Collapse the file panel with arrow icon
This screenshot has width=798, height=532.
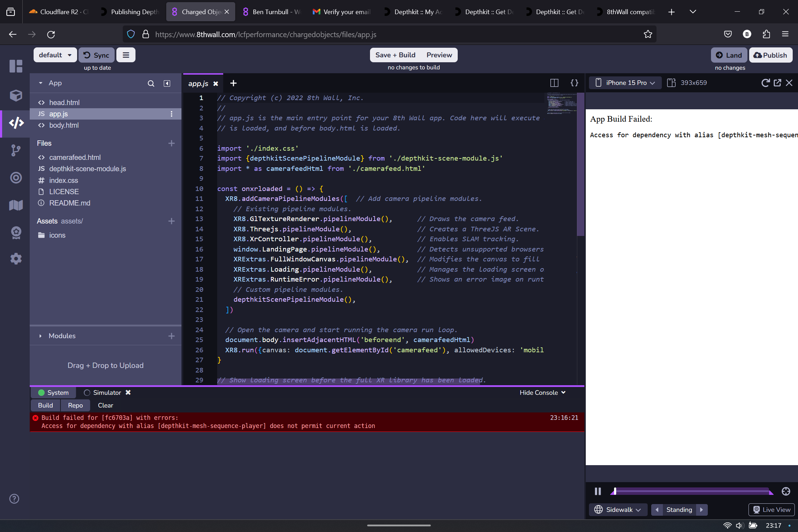click(x=167, y=83)
